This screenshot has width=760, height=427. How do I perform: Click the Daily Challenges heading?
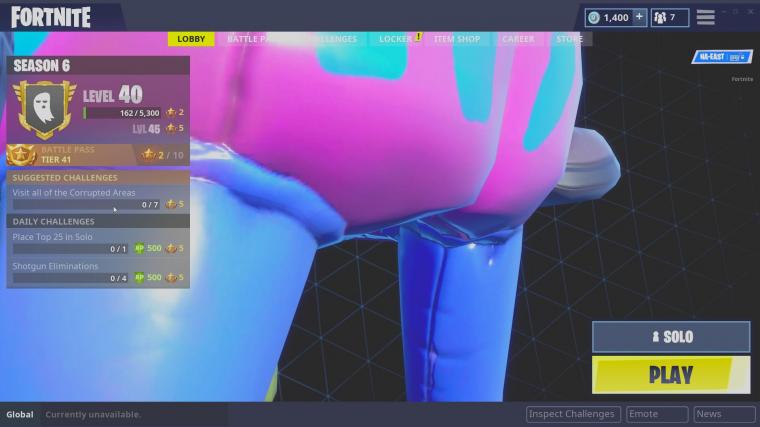click(53, 221)
